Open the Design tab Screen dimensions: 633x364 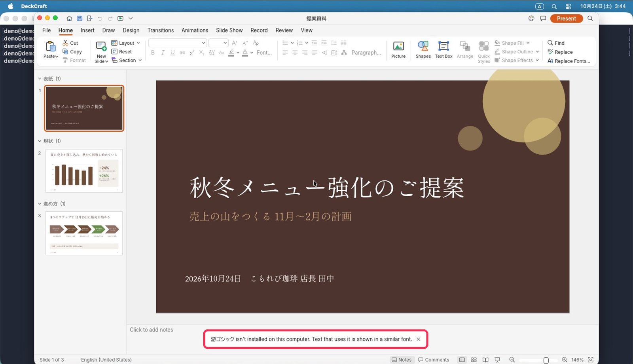click(131, 30)
